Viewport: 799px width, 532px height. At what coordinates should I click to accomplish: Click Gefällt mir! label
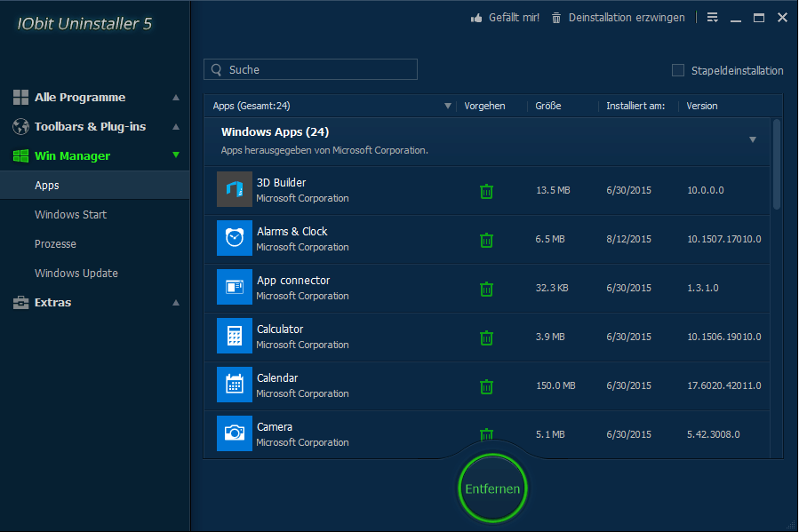point(514,18)
